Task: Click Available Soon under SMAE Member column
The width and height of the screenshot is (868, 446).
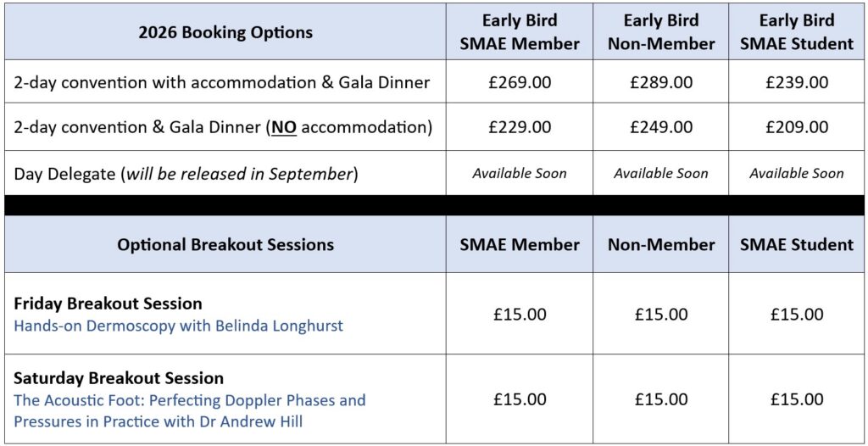Action: (520, 174)
